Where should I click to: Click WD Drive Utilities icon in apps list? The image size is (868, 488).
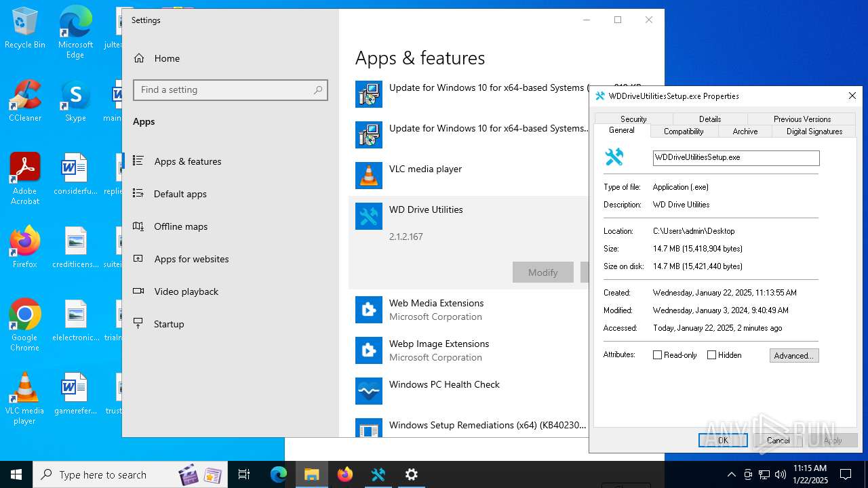(369, 216)
